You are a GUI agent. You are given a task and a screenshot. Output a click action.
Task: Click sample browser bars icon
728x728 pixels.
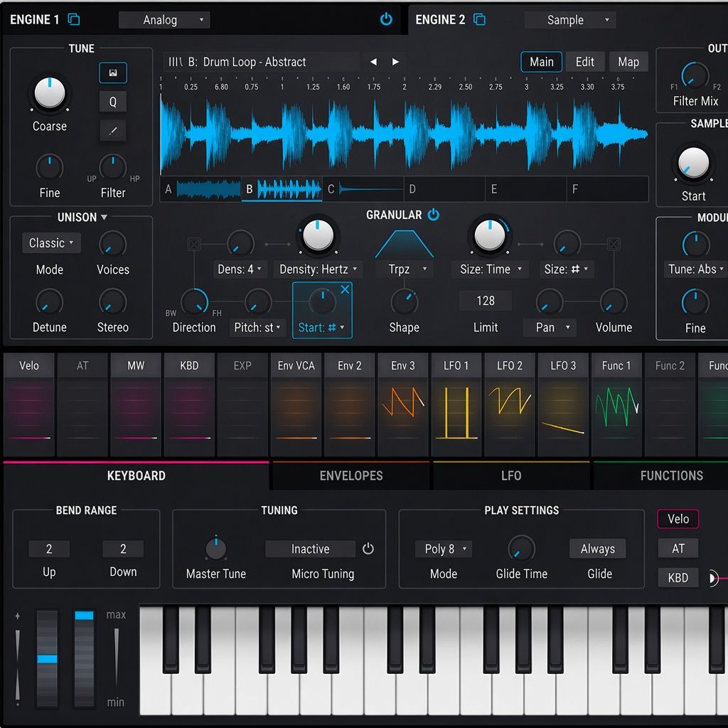click(x=175, y=62)
